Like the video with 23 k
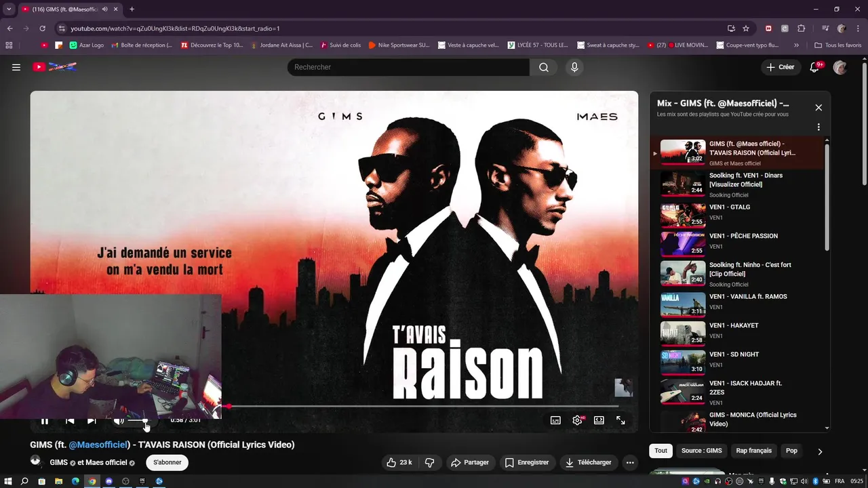Viewport: 868px width, 488px height. pyautogui.click(x=399, y=462)
